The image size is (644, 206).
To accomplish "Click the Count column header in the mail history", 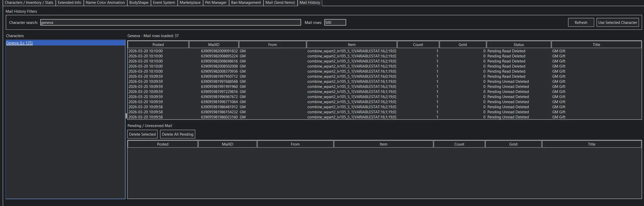I will 418,44.
